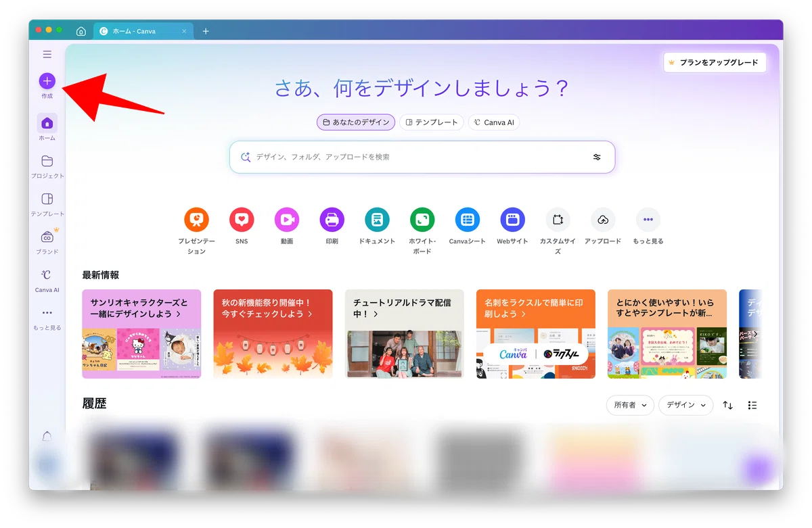This screenshot has height=528, width=812.
Task: Click プランをアップグレード button
Action: pos(715,62)
